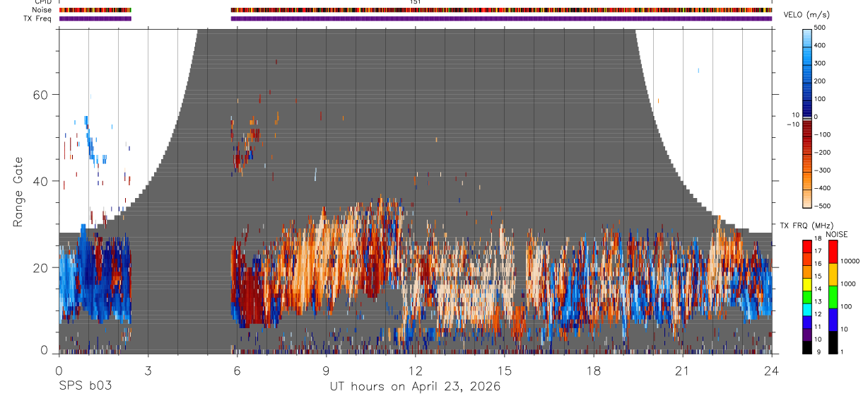Click the red 17–18 MHz frequency swatch
Viewport: 868px width, 401px height.
[807, 245]
